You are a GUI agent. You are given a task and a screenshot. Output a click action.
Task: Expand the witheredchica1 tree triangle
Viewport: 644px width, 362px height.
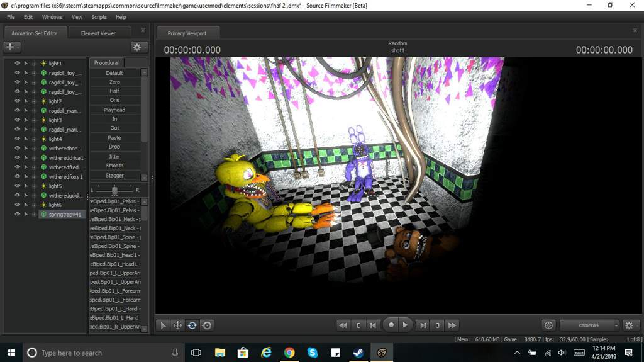(26, 157)
